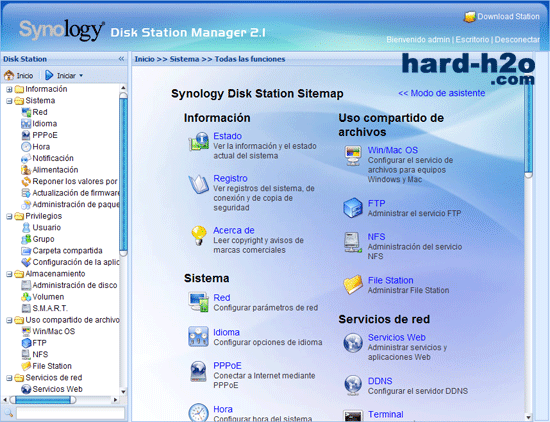
Task: Open the Red network icon in sitemap
Action: (x=199, y=301)
